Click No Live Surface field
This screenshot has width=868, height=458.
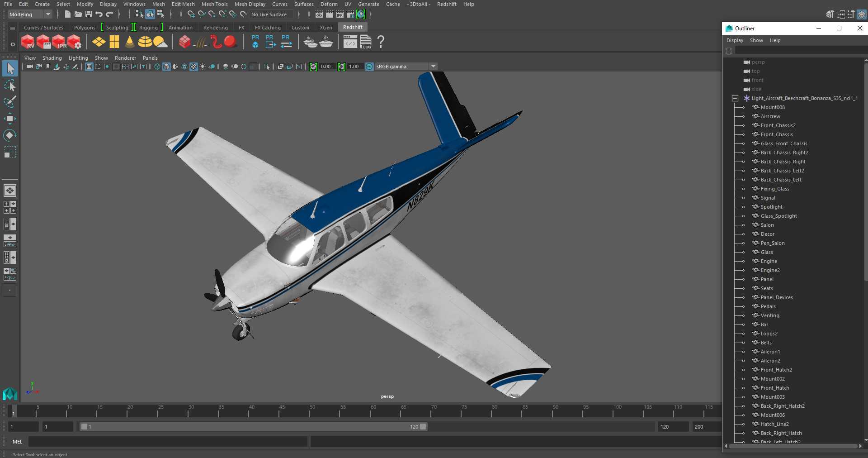pos(272,14)
